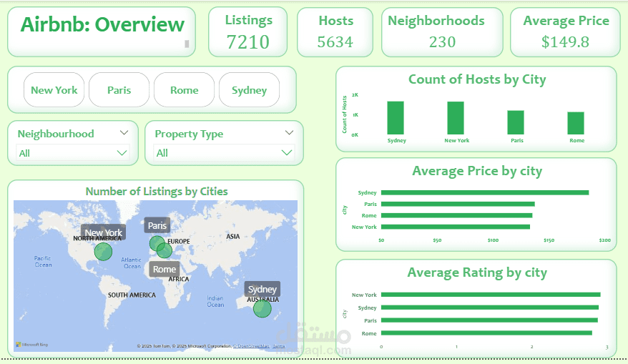Click the Rome bar in Average Price chart
Viewport: 628px width, 364px height.
tap(456, 215)
